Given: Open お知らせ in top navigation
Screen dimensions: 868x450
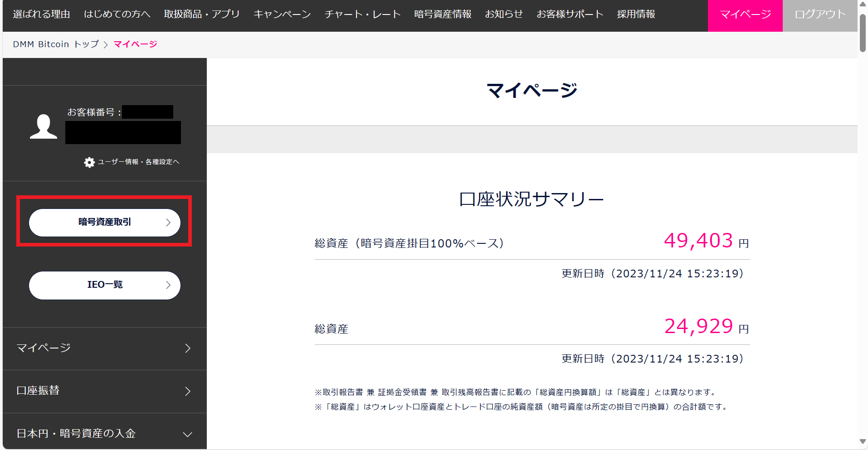Looking at the screenshot, I should [x=504, y=14].
